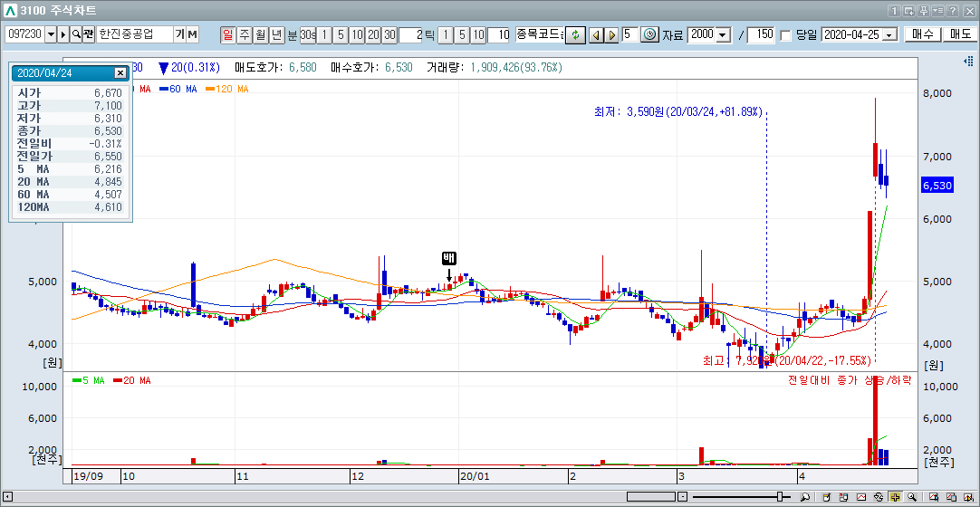Screen dimensions: 980x507
Task: Click the 매도 sell button
Action: tap(960, 35)
